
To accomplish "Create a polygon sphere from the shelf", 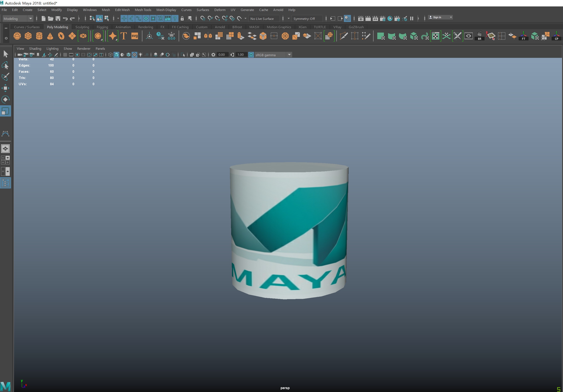I will point(17,36).
